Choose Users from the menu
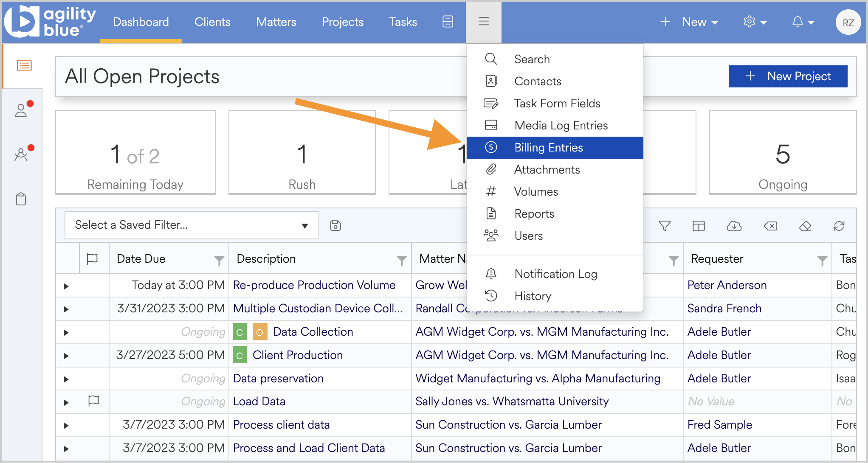This screenshot has height=463, width=868. click(x=555, y=236)
